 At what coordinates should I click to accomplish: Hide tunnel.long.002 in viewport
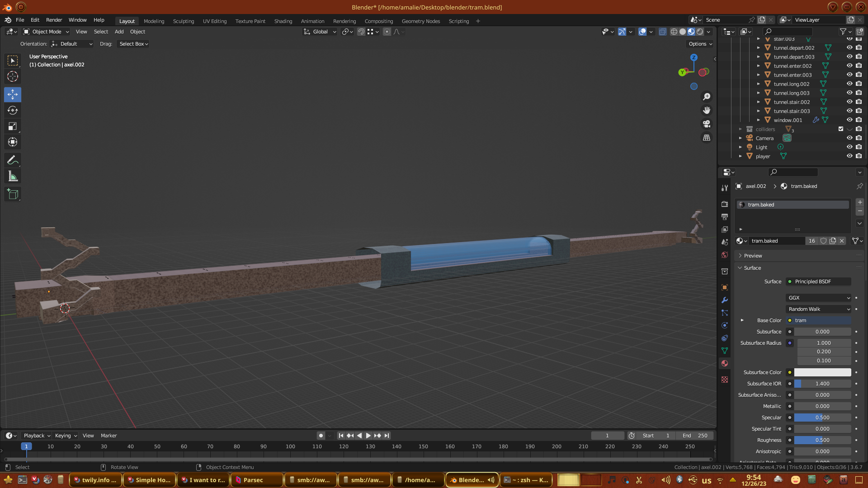pyautogui.click(x=849, y=84)
